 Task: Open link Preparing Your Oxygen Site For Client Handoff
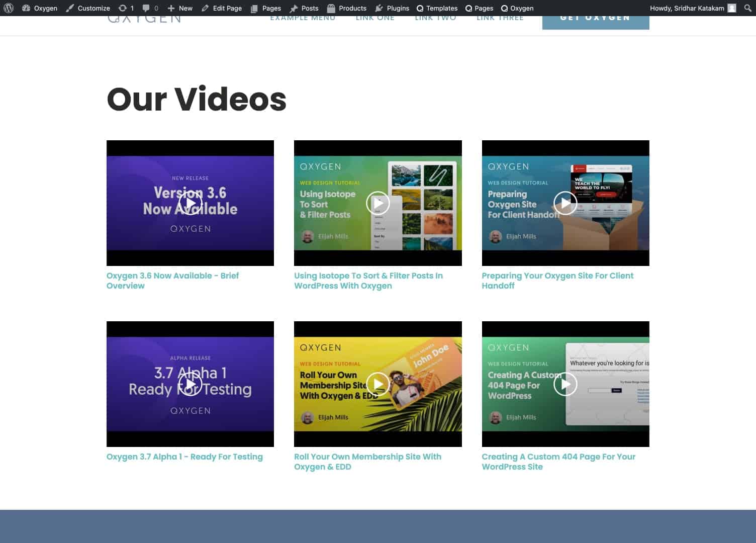(x=557, y=281)
